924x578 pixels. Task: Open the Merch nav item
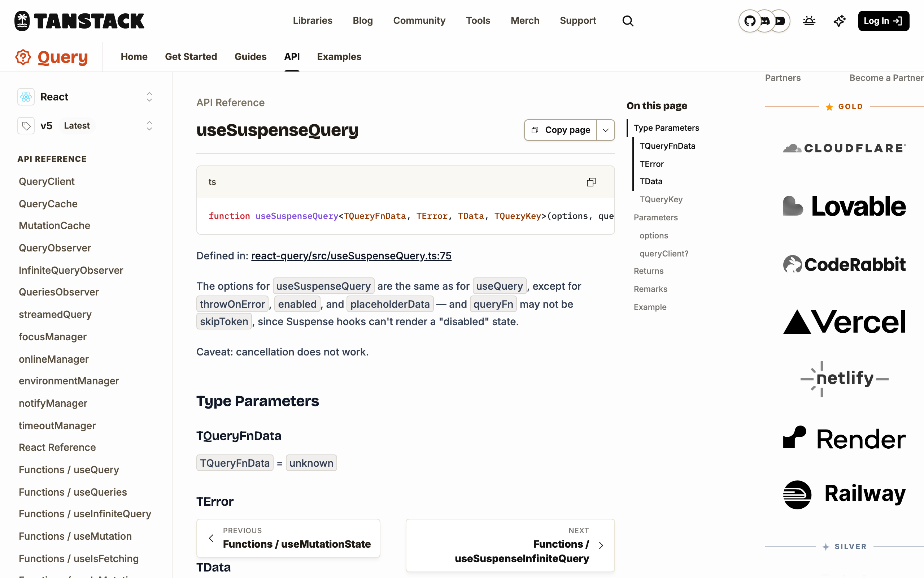click(524, 21)
